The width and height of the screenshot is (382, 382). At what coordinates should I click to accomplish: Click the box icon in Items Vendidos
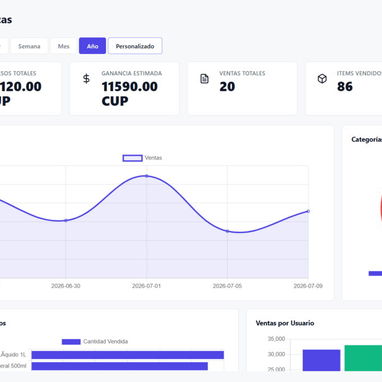322,79
